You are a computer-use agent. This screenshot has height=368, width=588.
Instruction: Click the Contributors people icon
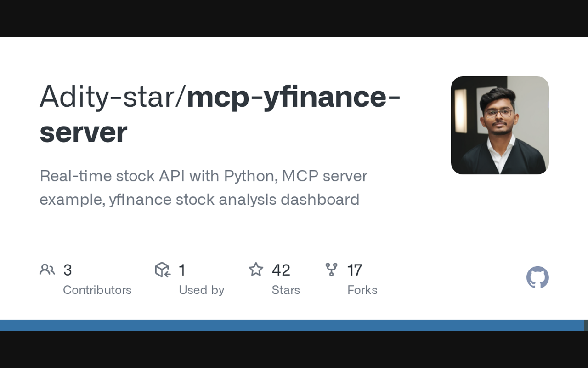[x=47, y=270]
